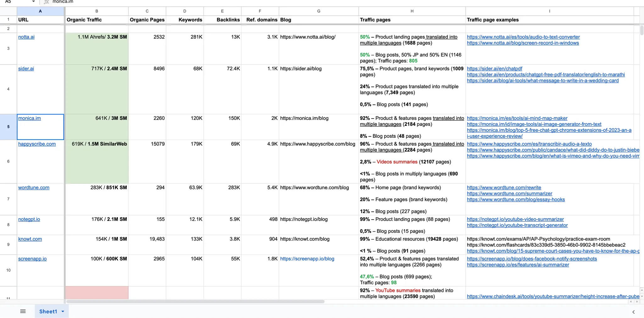
Task: Click the 'Organic Traffic' header cell
Action: (x=97, y=20)
